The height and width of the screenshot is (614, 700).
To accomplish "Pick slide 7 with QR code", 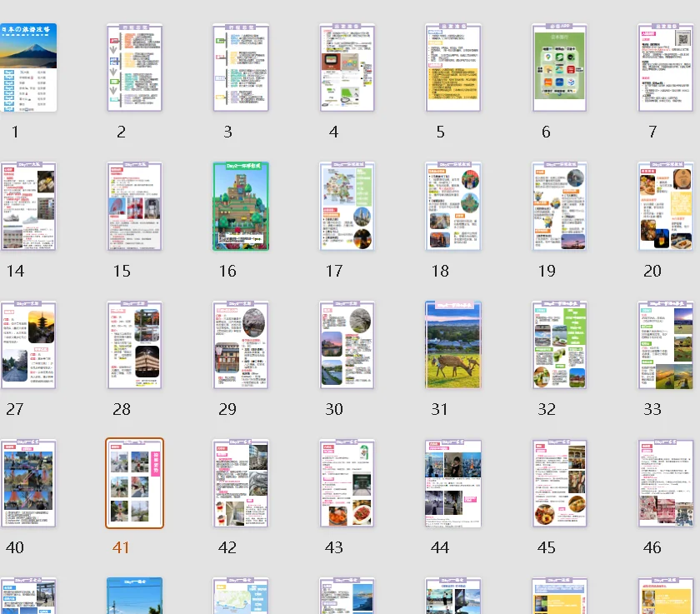I will click(666, 67).
